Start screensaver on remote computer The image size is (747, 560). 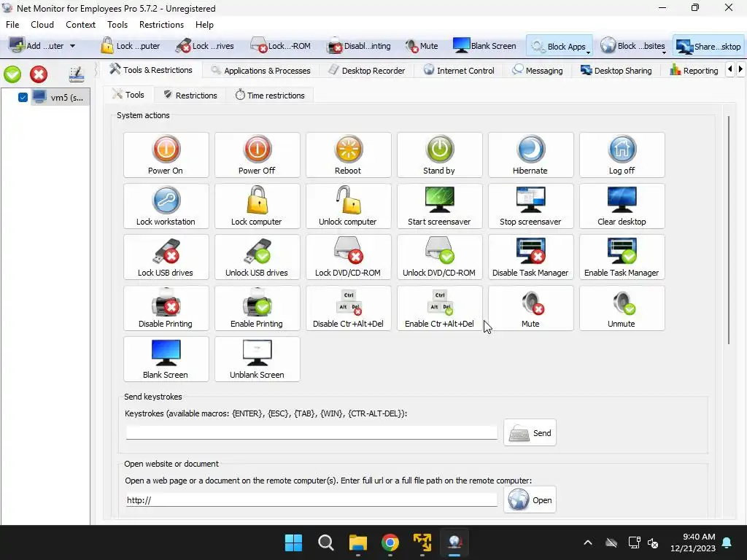(x=440, y=206)
